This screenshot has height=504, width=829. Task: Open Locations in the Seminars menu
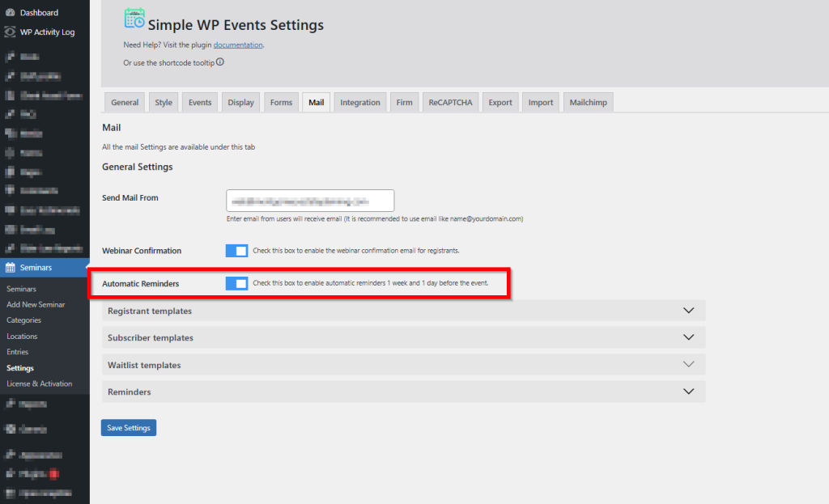point(22,336)
